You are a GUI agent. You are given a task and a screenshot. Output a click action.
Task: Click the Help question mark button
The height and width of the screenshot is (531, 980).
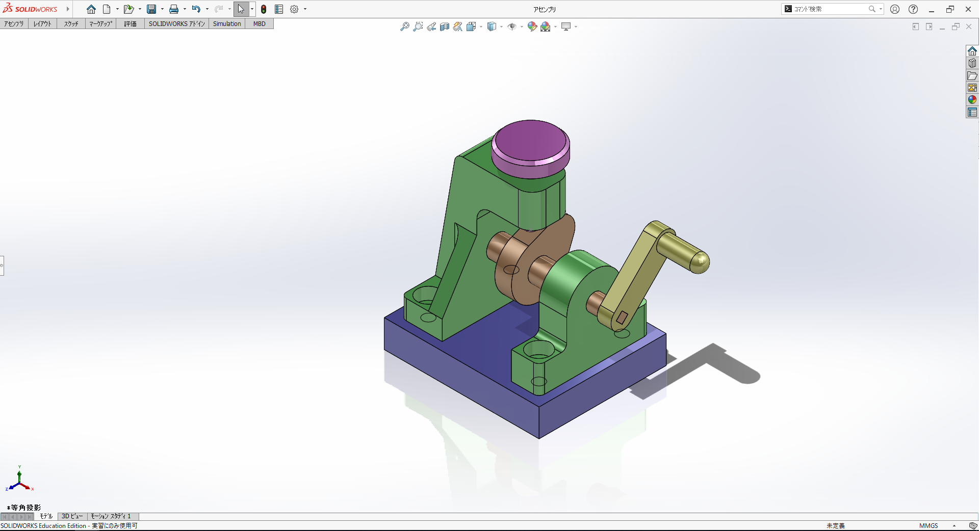coord(913,9)
